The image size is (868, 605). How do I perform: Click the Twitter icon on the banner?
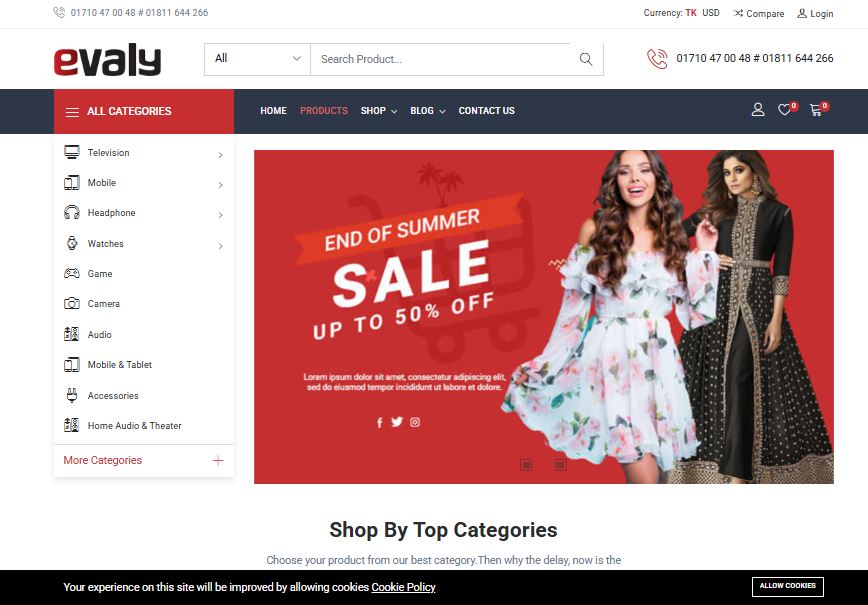click(397, 422)
